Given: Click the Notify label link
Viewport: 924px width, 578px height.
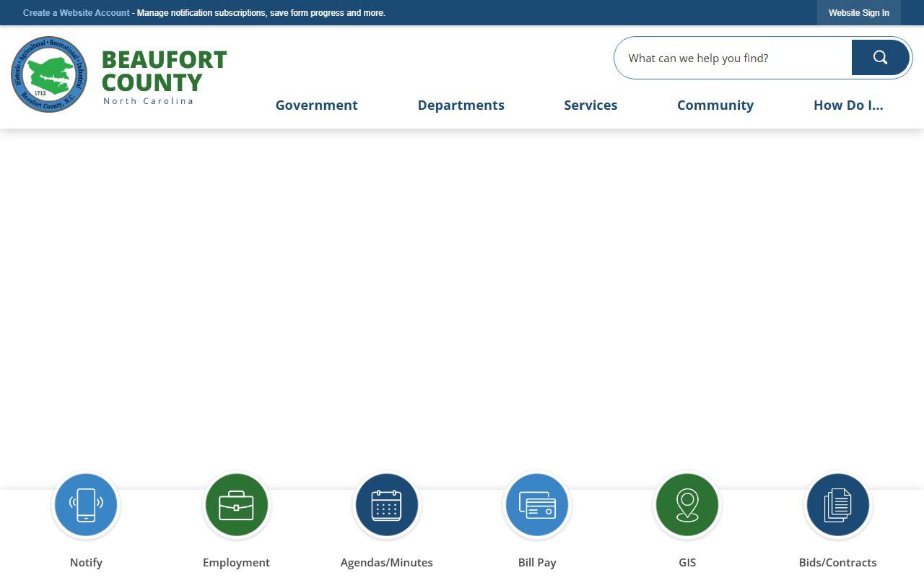Looking at the screenshot, I should pyautogui.click(x=86, y=562).
